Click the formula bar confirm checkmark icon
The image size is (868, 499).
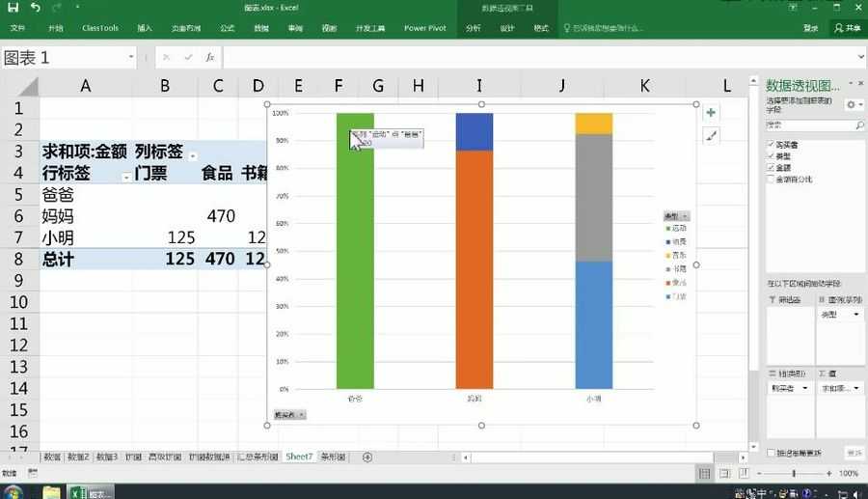point(188,57)
